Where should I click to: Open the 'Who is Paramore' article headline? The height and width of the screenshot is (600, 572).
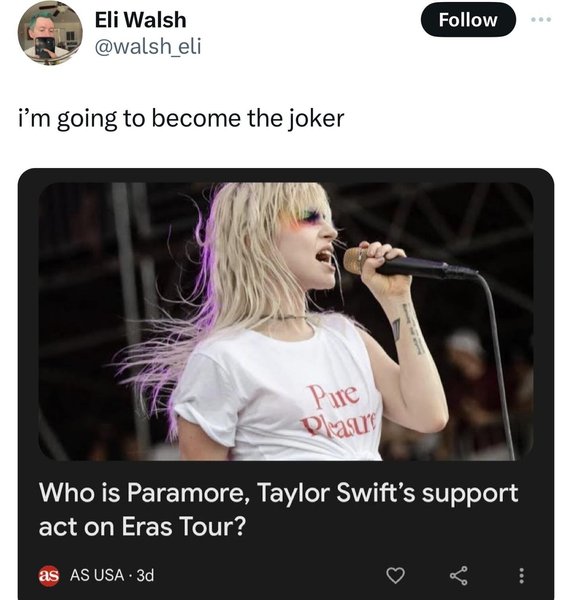click(278, 509)
